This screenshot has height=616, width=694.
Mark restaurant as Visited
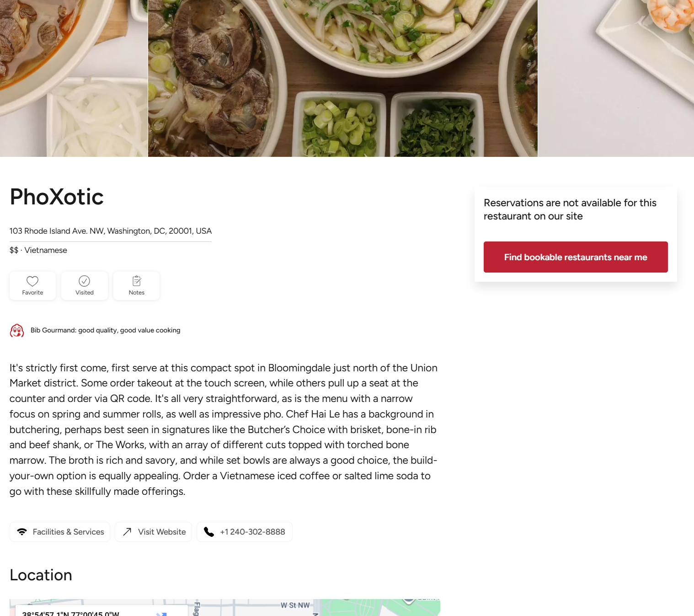[x=85, y=281]
